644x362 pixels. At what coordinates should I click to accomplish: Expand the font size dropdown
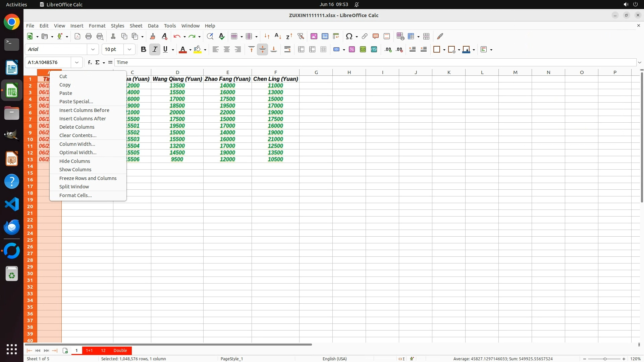(x=129, y=49)
